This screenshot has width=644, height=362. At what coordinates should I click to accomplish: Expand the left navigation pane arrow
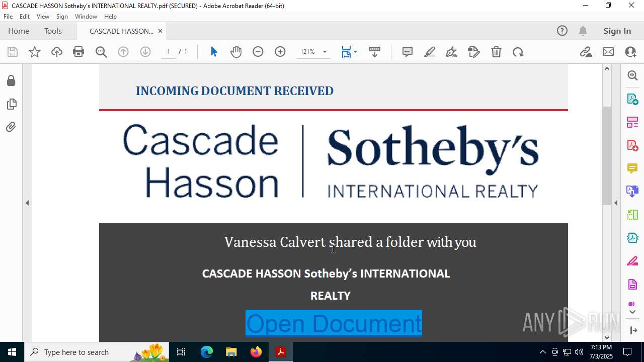point(27,203)
